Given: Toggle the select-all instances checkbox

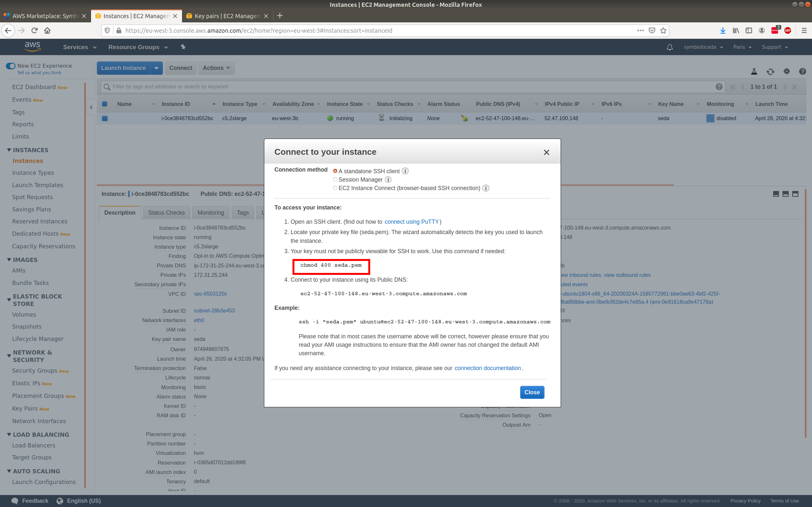Looking at the screenshot, I should 105,104.
